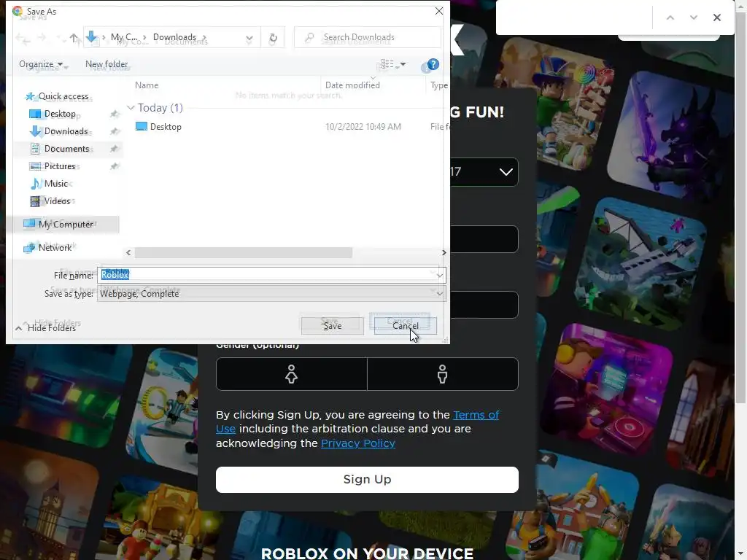Screen dimensions: 747x560
Task: Collapse the Today (1) group
Action: coord(131,108)
